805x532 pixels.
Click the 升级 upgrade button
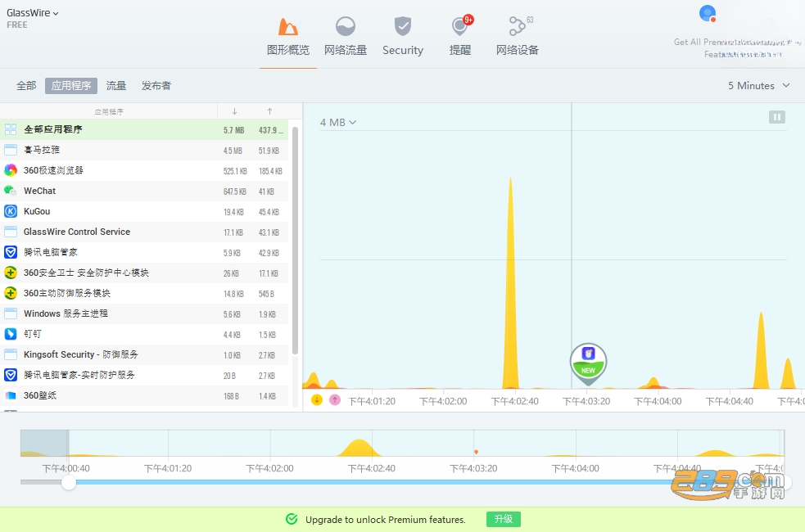pos(503,519)
